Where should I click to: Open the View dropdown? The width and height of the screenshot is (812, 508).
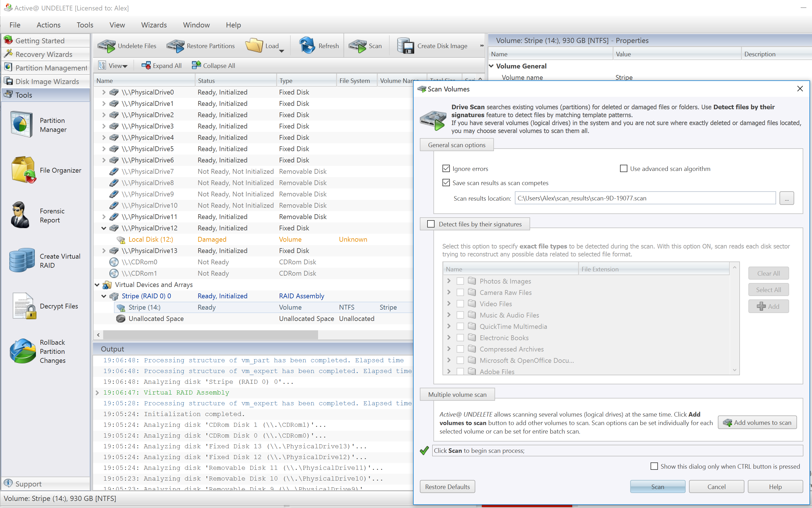coord(113,65)
